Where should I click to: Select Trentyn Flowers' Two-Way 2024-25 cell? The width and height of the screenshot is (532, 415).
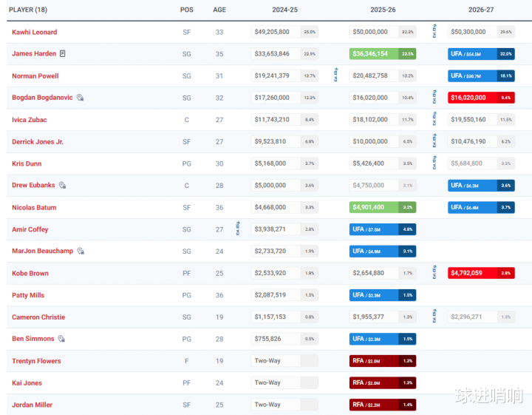click(x=284, y=361)
